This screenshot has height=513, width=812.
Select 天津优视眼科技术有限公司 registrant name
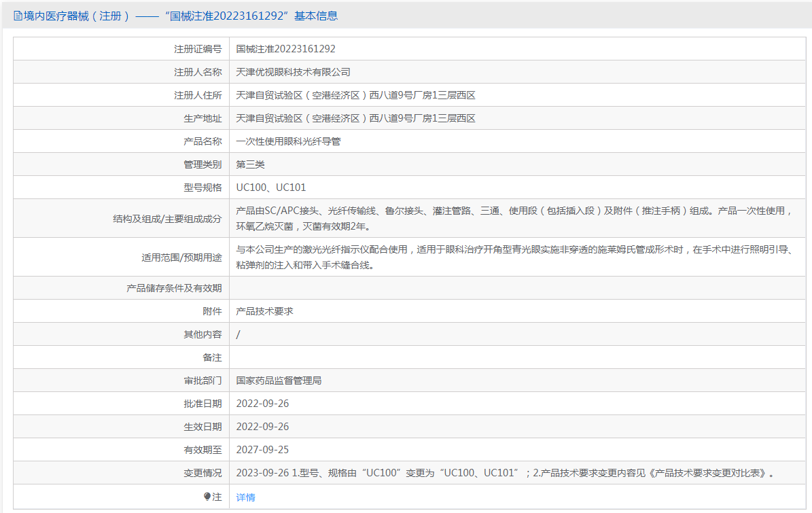point(293,72)
